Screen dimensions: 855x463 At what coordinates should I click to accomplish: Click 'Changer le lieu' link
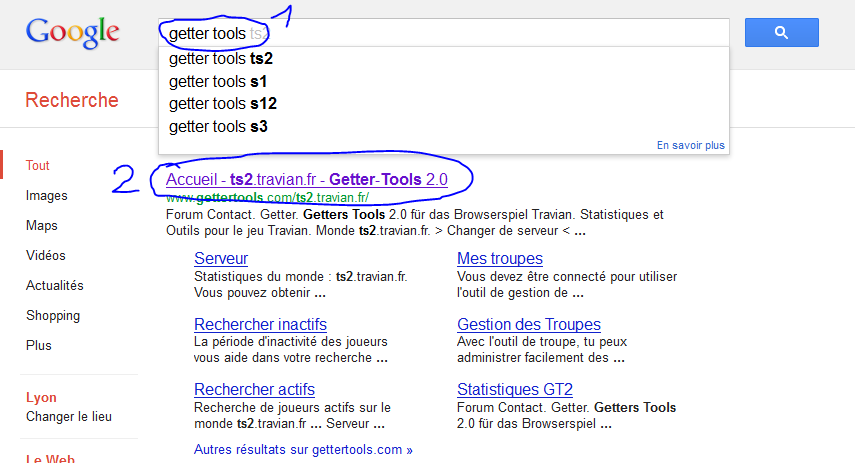click(69, 416)
